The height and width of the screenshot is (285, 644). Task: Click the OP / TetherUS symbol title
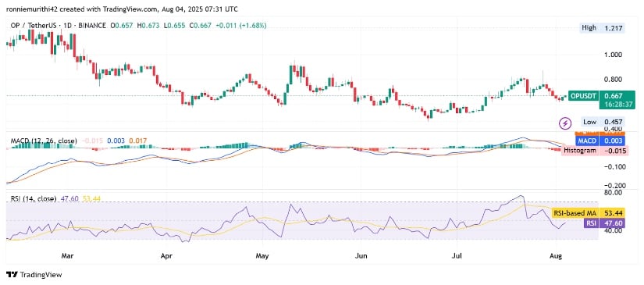[x=34, y=26]
